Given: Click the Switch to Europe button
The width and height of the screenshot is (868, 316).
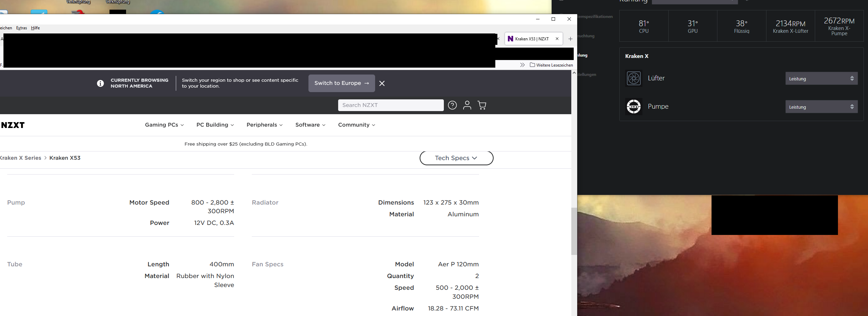Looking at the screenshot, I should point(341,83).
